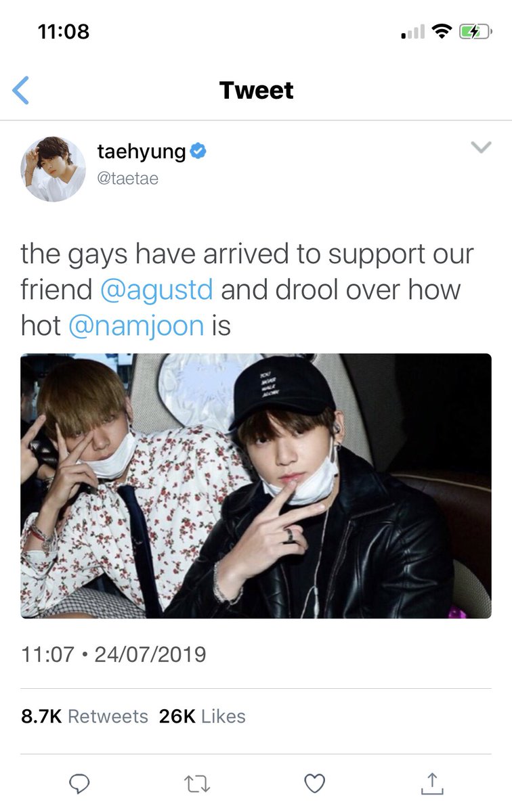The image size is (512, 812).
Task: Open the @agustd mention link
Action: tap(156, 290)
